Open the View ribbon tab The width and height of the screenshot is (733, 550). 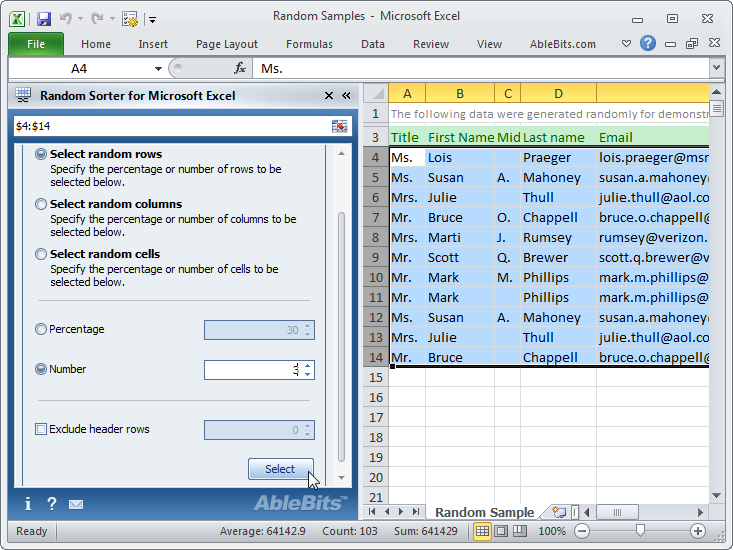(489, 44)
